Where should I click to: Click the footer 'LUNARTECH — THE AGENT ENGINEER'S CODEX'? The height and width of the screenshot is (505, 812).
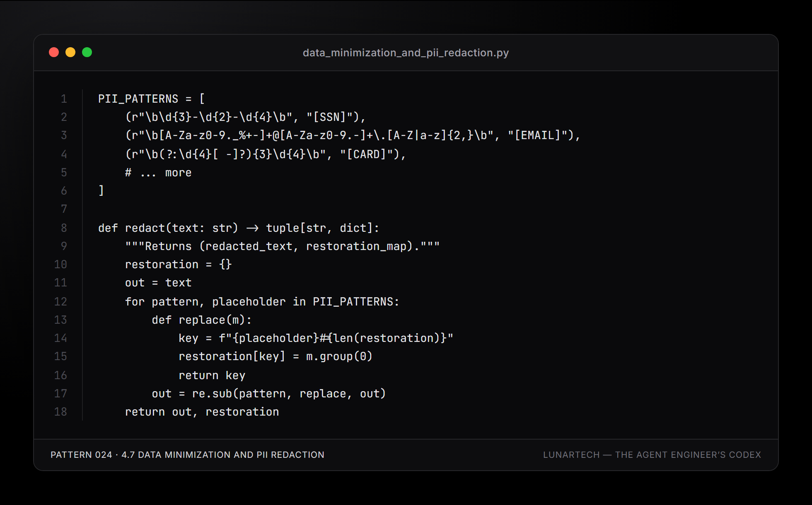(x=652, y=455)
